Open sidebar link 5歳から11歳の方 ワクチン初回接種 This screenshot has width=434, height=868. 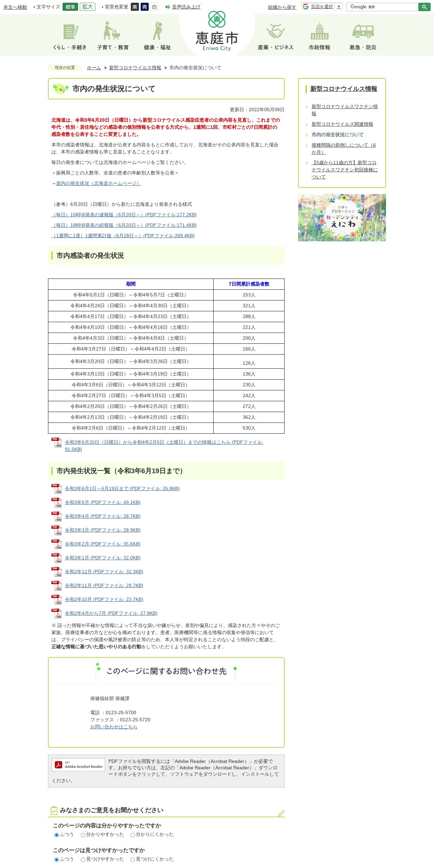point(345,170)
